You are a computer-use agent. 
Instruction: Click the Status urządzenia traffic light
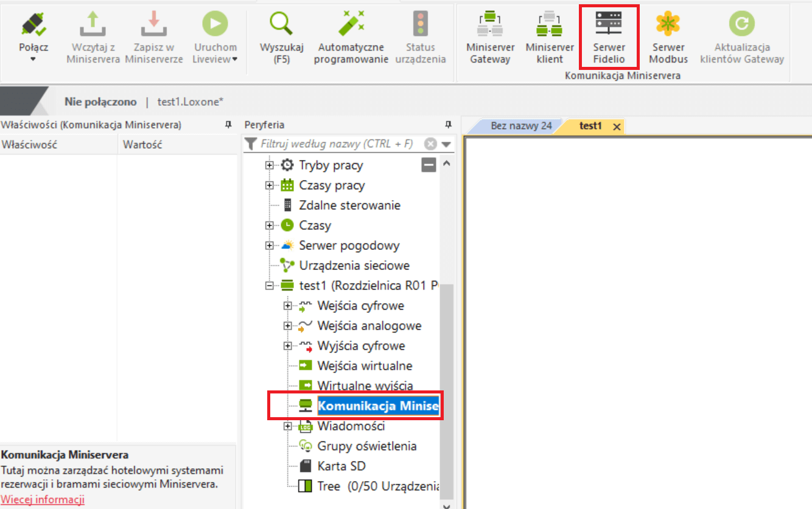point(420,26)
